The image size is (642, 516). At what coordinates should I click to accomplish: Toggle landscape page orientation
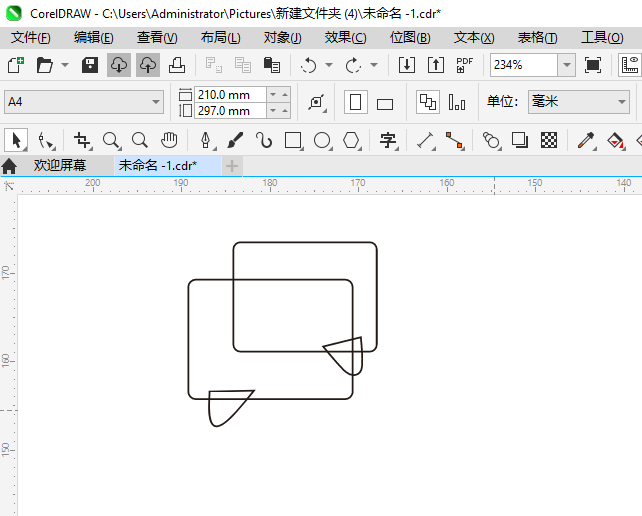tap(385, 103)
